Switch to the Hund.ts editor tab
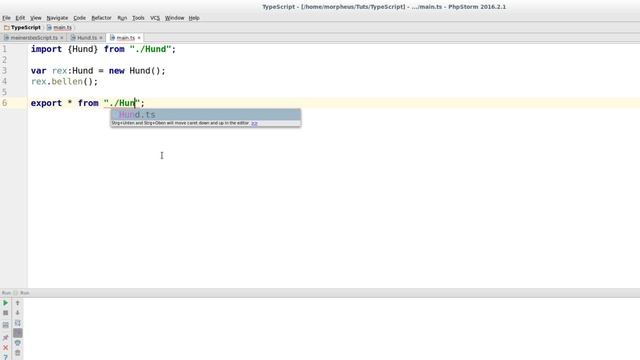Viewport: 640px width, 360px height. pyautogui.click(x=87, y=38)
